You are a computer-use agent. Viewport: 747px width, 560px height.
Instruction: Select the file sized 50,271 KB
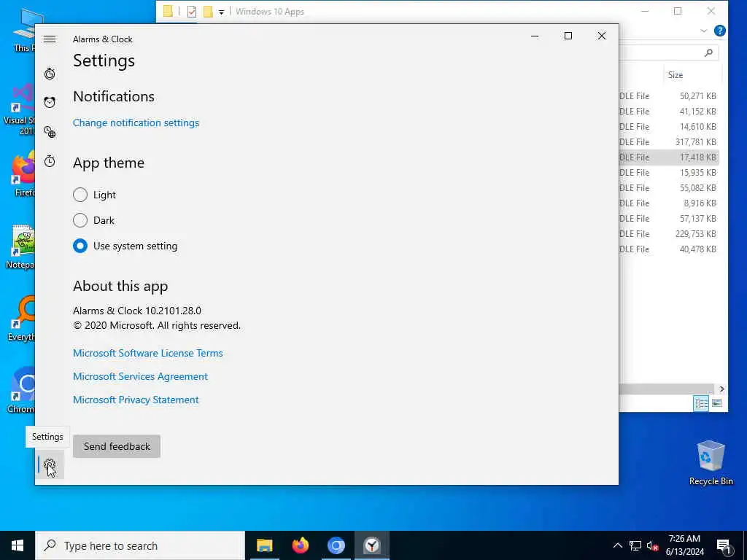[669, 96]
